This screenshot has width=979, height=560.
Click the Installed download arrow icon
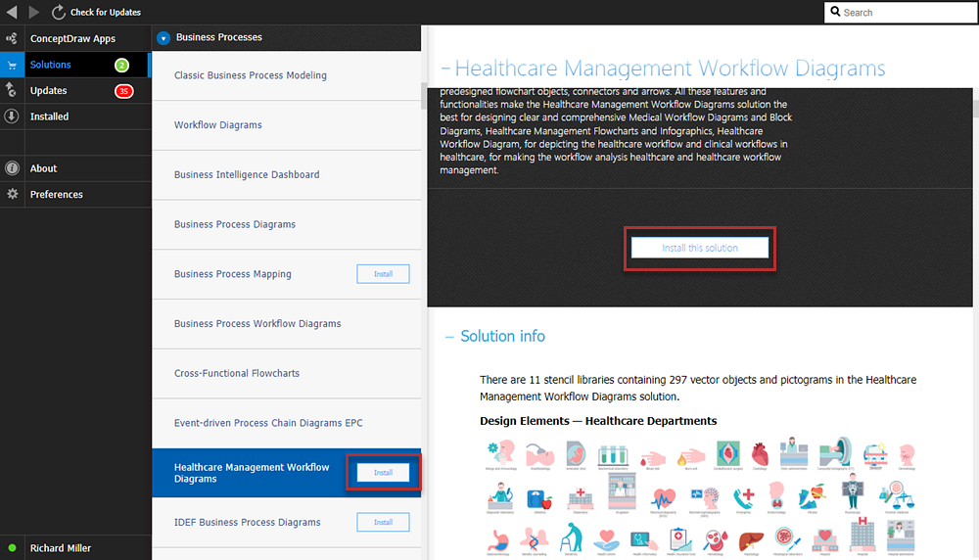12,117
